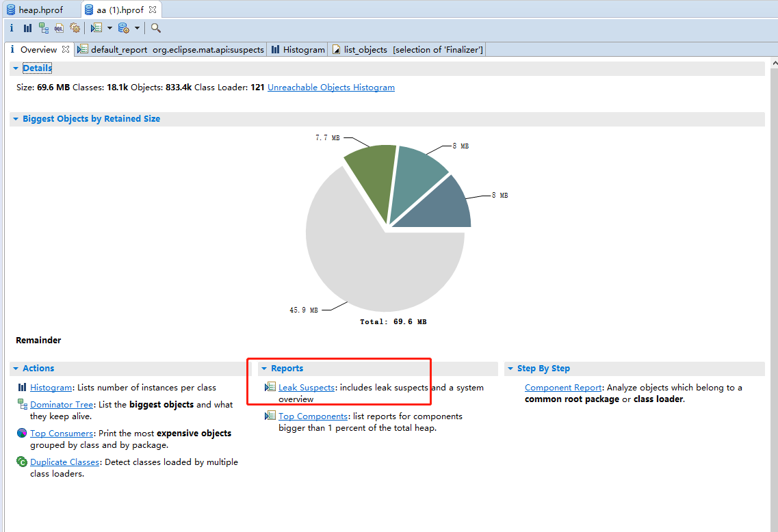778x532 pixels.
Task: Collapse the Details section
Action: coord(16,68)
